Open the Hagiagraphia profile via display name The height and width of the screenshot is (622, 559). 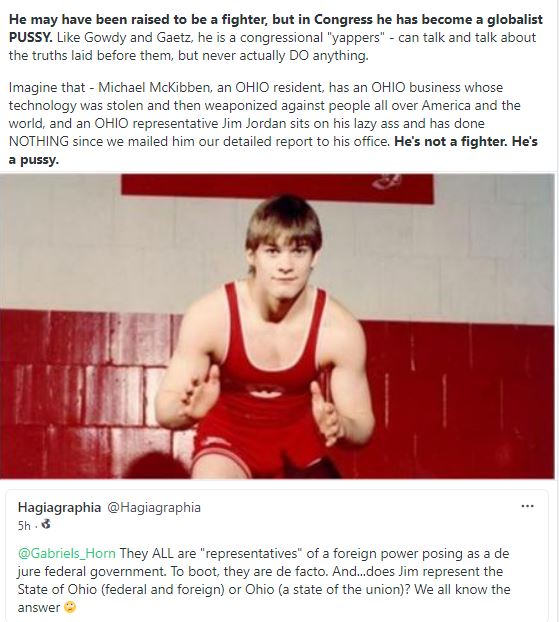click(x=59, y=507)
